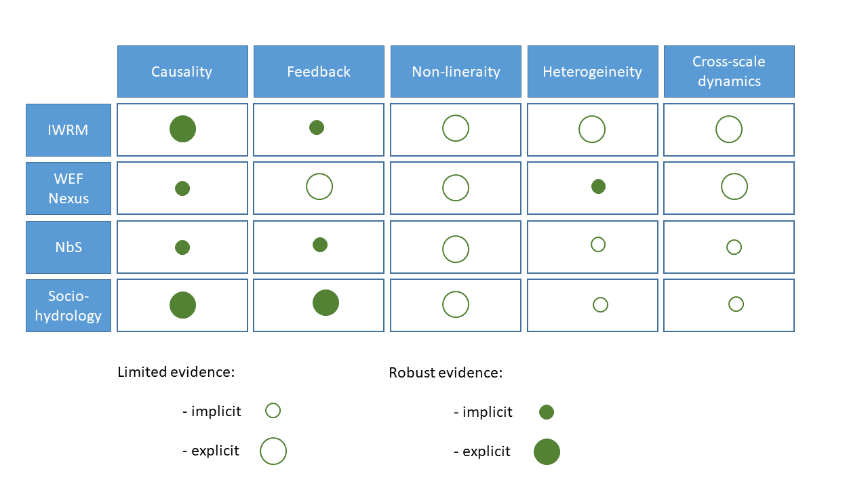Click the Causality column header
Viewport: 868px width, 488px height.
click(182, 72)
